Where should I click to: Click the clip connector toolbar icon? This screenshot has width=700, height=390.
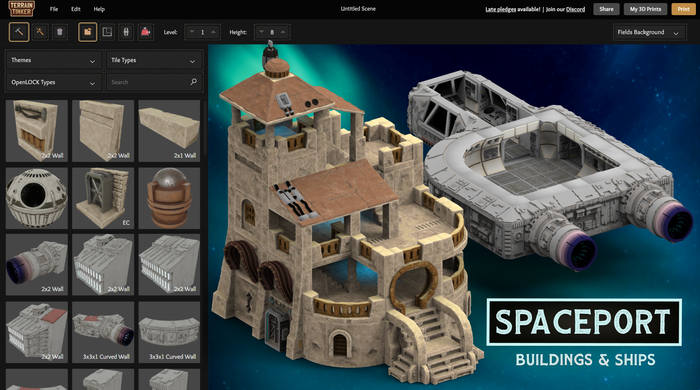coord(126,32)
